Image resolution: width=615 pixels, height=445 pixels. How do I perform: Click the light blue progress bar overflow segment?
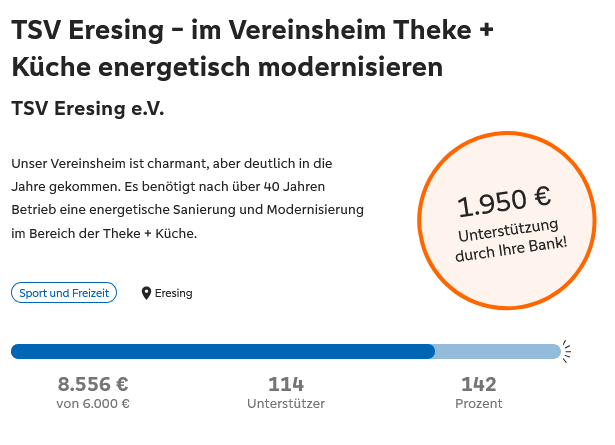(497, 351)
